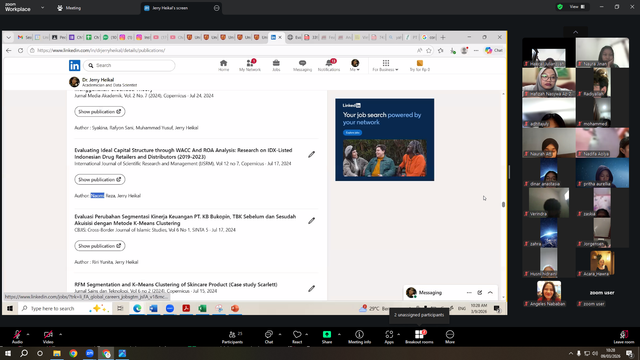Open Copilot Chat in browser
This screenshot has width=640, height=360.
click(494, 50)
